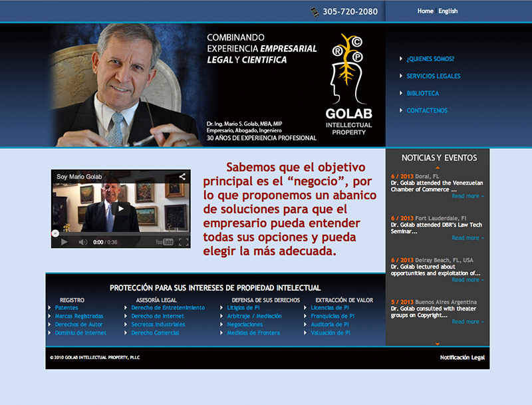Click the Registro column heading
This screenshot has height=405, width=532.
[x=72, y=300]
